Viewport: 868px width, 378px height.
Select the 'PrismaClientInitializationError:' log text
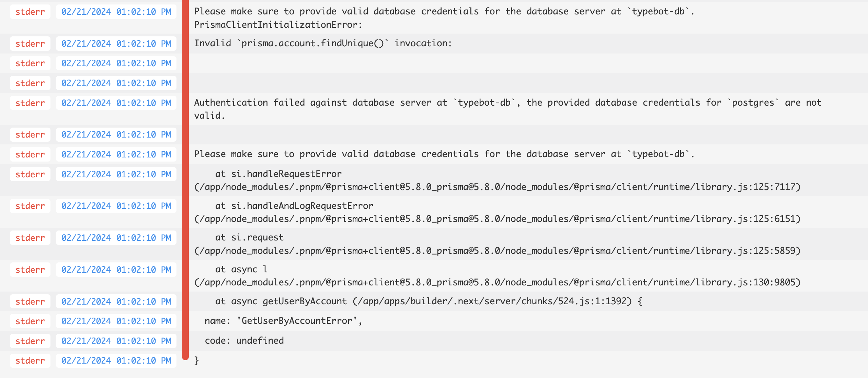(x=278, y=25)
